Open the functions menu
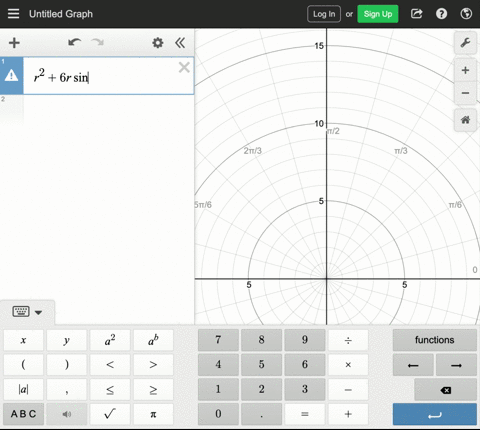The height and width of the screenshot is (430, 480). coord(435,340)
